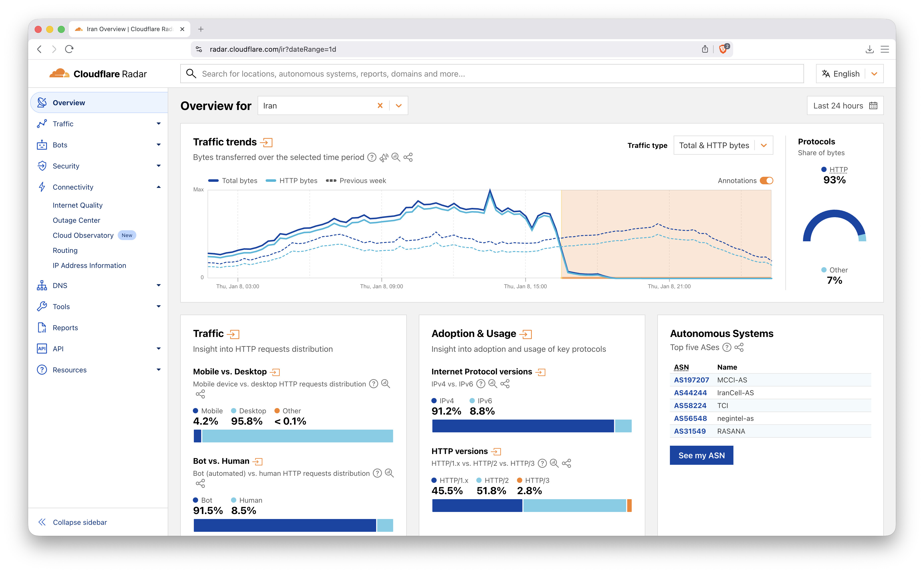The height and width of the screenshot is (573, 924).
Task: Click the help question-mark icon next to Bytes transferred
Action: (x=372, y=157)
